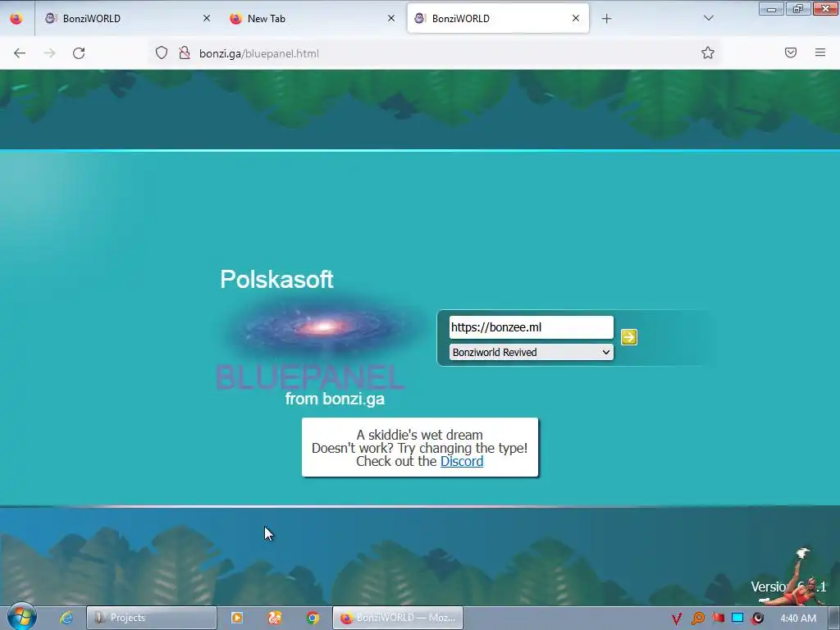Go back to the previous page
The width and height of the screenshot is (840, 630).
pos(20,53)
